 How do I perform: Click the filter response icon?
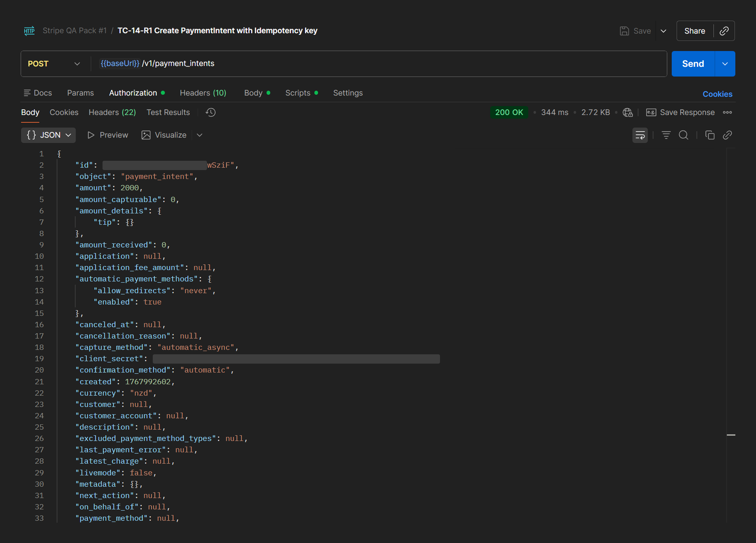[666, 135]
